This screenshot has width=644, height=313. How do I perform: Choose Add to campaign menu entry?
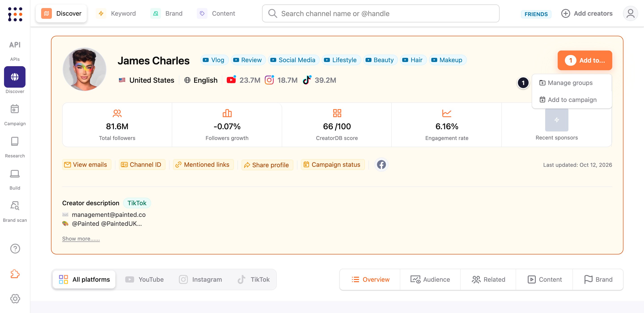point(572,100)
